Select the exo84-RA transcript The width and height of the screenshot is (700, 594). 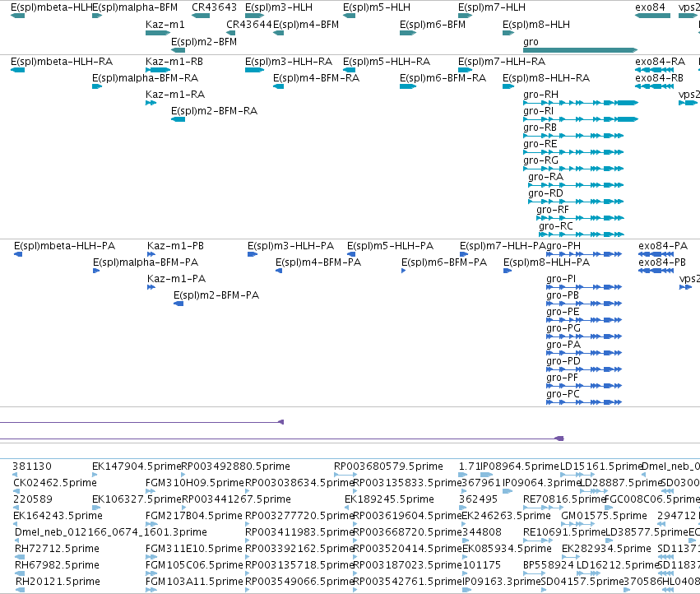pos(655,70)
